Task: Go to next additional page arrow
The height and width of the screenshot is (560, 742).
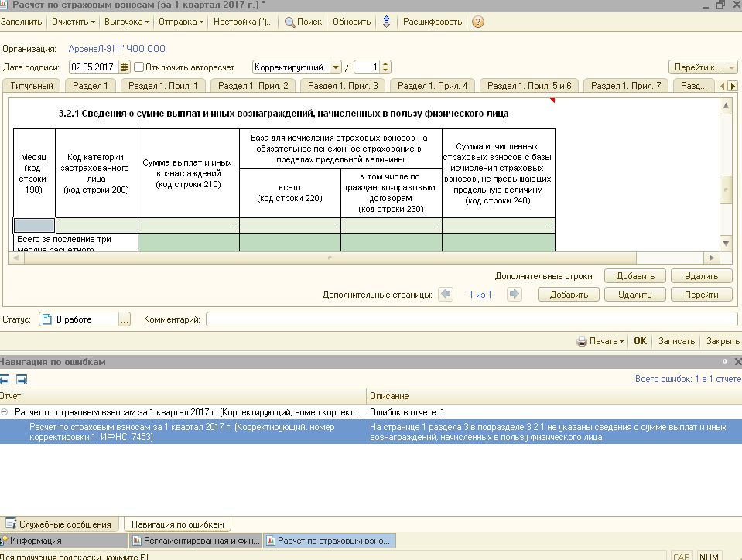Action: click(x=514, y=294)
